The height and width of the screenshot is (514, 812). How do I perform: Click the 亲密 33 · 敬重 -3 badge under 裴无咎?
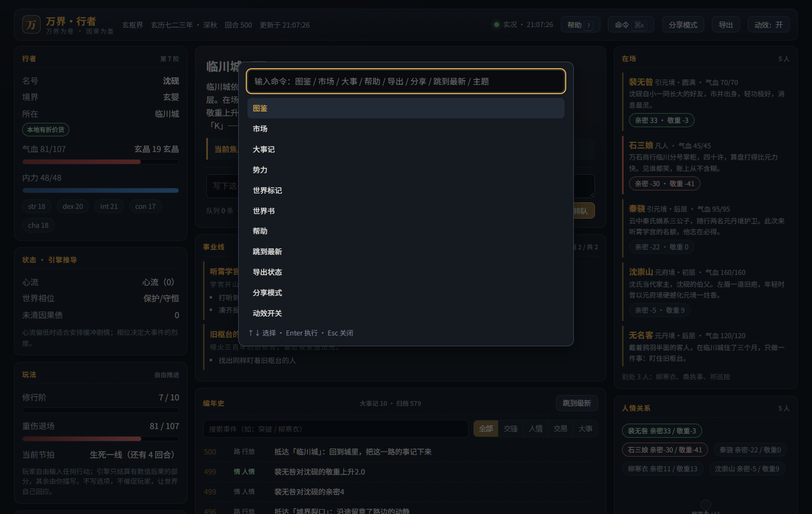tap(662, 120)
